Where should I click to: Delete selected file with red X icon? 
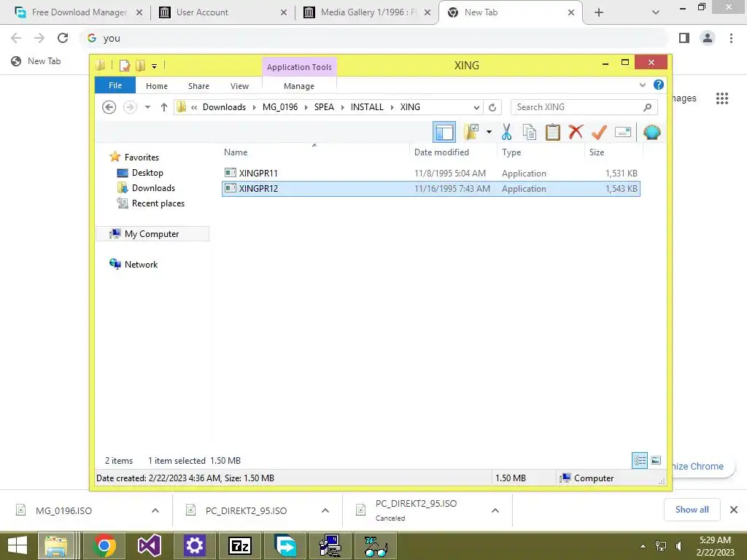pyautogui.click(x=576, y=131)
